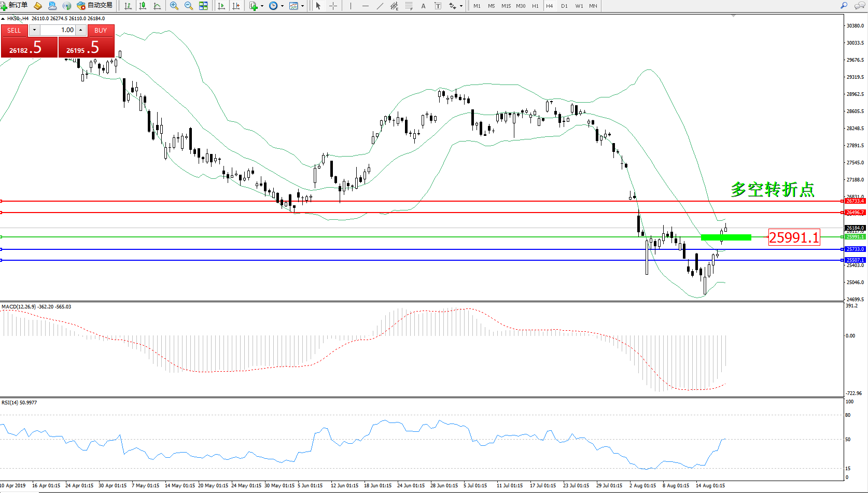Click the zoom in magnifier icon
The image size is (868, 493).
174,6
